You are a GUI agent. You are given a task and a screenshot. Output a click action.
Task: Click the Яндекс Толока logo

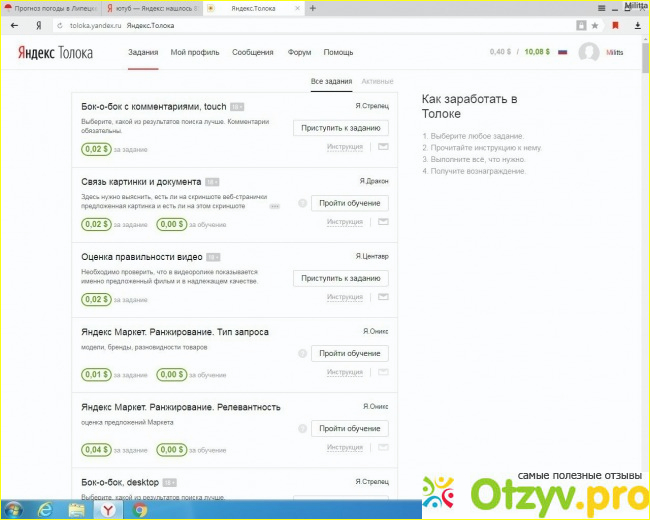[x=55, y=52]
